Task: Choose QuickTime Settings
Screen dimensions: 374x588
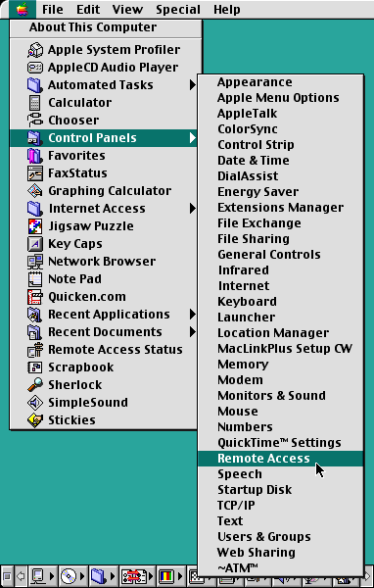Action: click(281, 443)
